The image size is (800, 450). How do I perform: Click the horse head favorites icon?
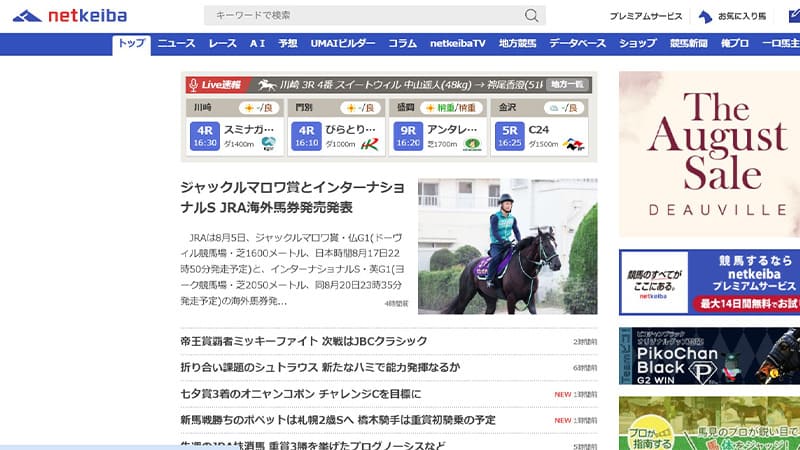click(706, 16)
